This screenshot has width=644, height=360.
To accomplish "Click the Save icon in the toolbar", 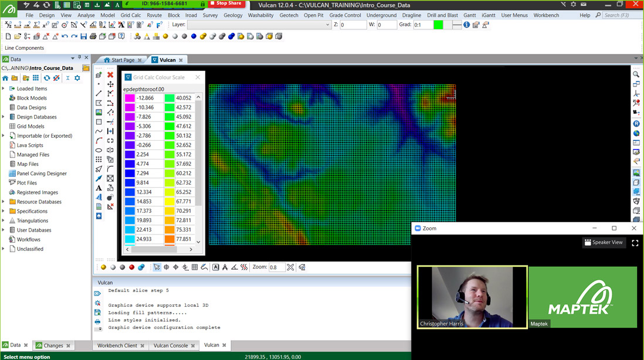I will pyautogui.click(x=84, y=36).
